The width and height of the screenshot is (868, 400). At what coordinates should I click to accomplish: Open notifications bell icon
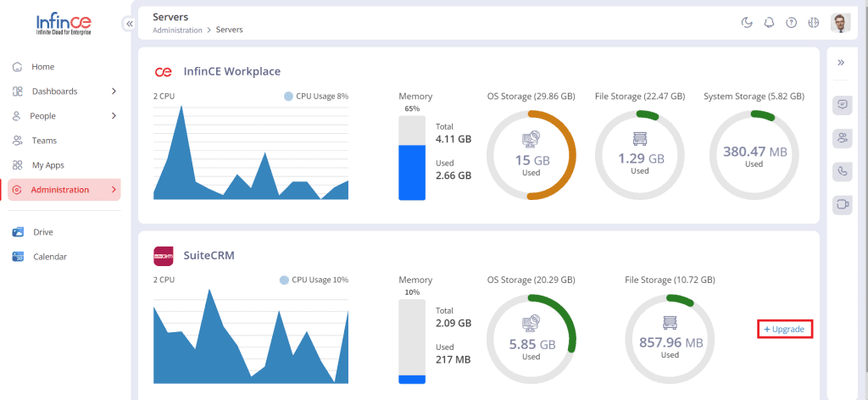point(769,23)
